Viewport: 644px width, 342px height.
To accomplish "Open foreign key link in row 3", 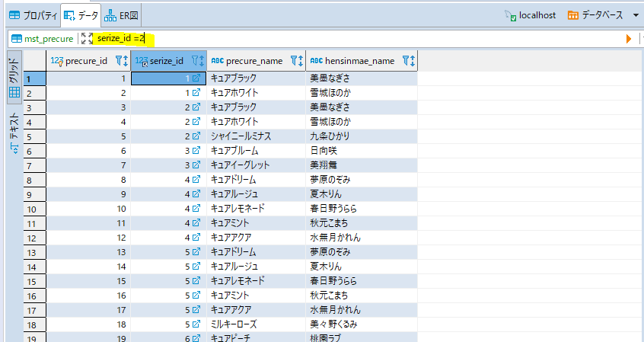I will (196, 107).
